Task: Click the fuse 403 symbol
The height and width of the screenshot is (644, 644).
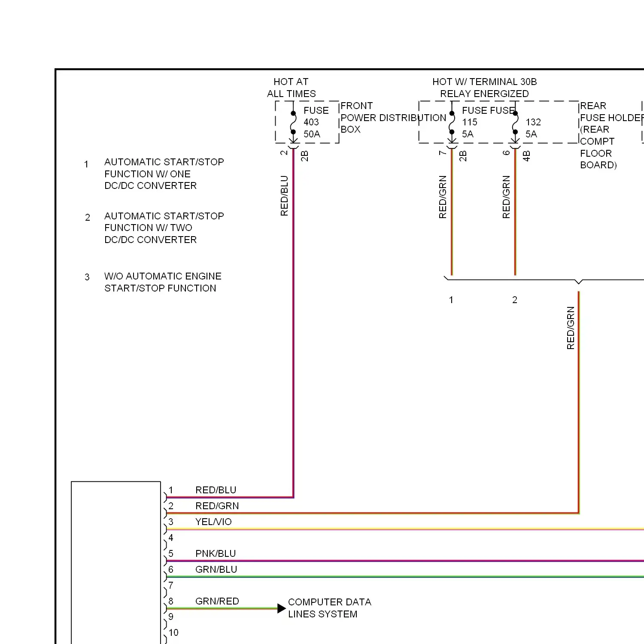Action: click(293, 123)
